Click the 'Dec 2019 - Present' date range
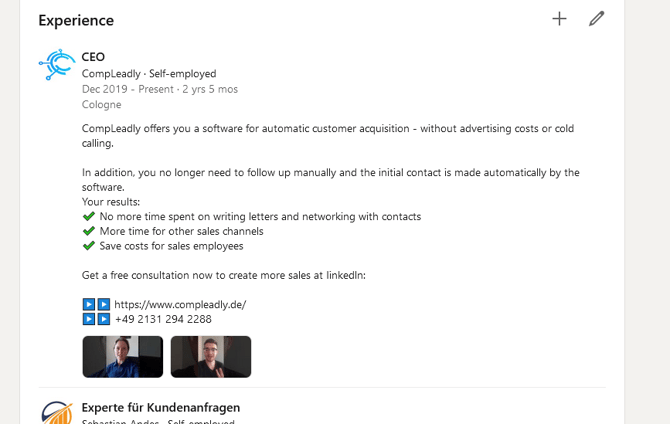 point(128,89)
